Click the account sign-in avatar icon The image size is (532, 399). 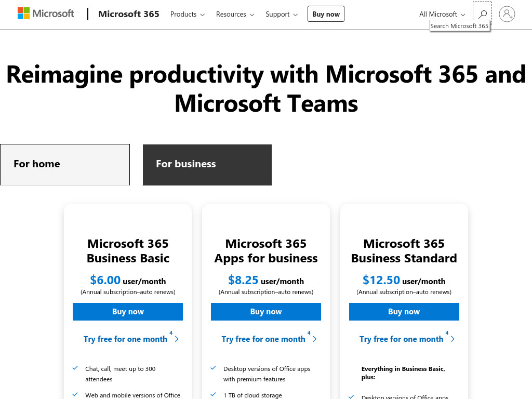tap(507, 14)
